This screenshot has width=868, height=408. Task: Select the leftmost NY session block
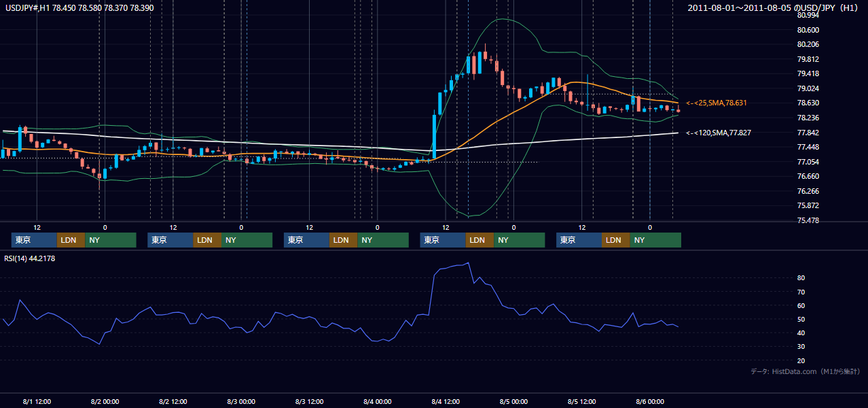pos(111,240)
